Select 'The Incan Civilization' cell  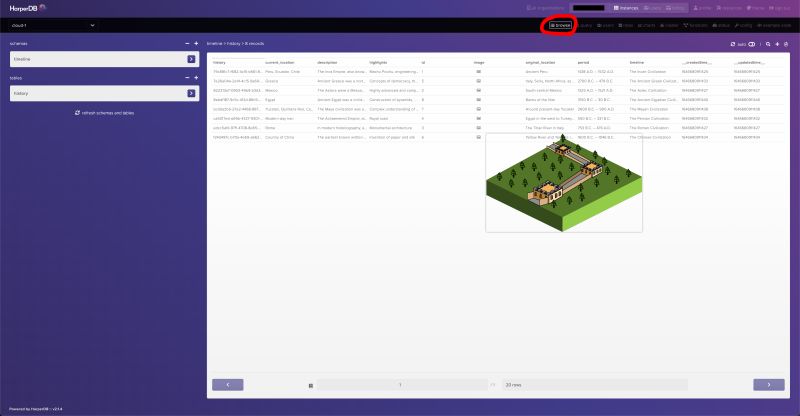pyautogui.click(x=647, y=71)
